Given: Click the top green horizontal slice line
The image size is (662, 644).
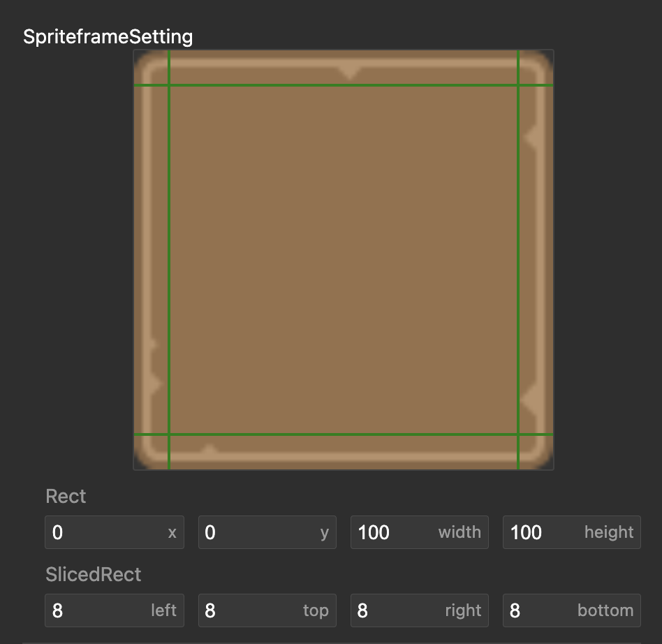Looking at the screenshot, I should pyautogui.click(x=344, y=85).
